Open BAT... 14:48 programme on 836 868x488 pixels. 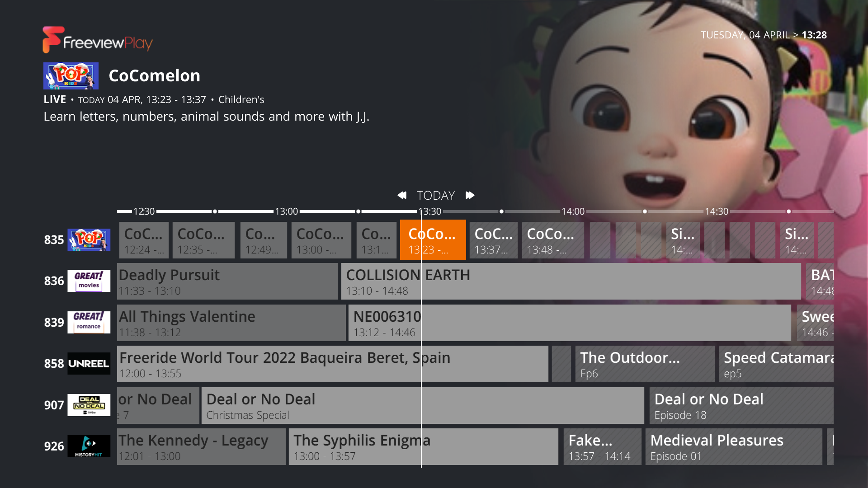(x=820, y=281)
